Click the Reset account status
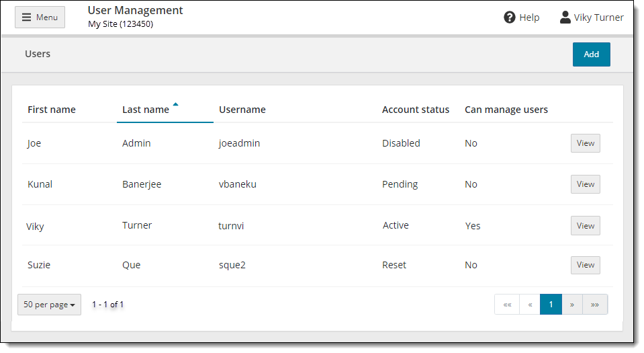 [x=394, y=265]
